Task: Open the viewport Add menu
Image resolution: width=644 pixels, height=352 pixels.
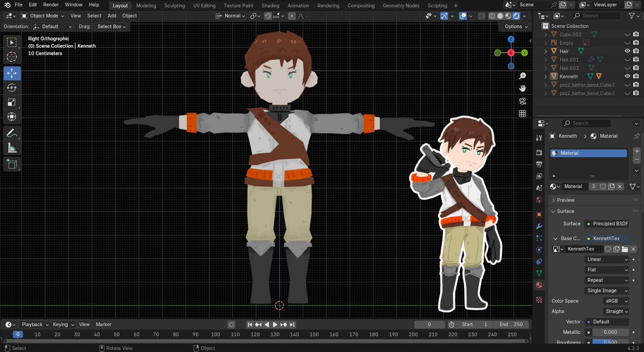Action: (112, 16)
